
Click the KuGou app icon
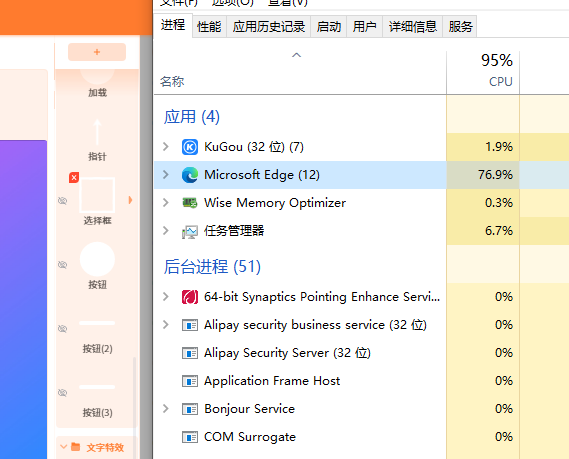(190, 147)
